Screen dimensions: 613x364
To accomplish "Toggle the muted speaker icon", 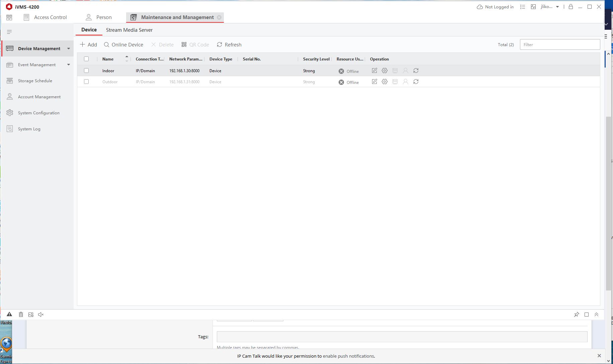I will click(x=41, y=314).
